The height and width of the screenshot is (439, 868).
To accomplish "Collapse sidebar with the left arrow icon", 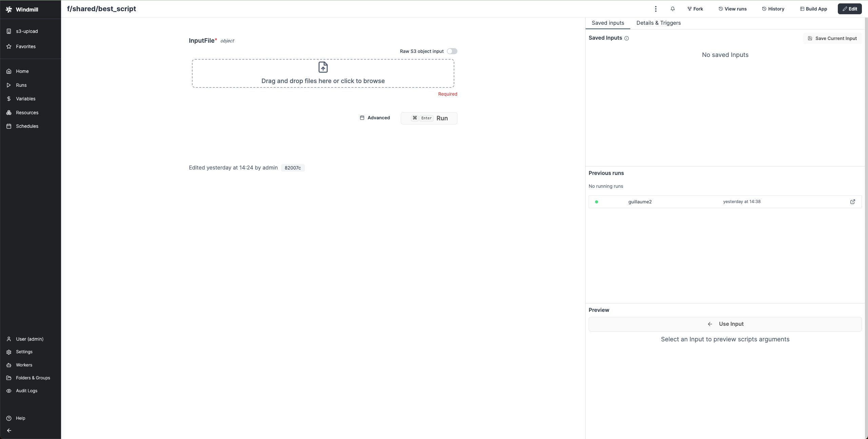I will click(x=9, y=431).
